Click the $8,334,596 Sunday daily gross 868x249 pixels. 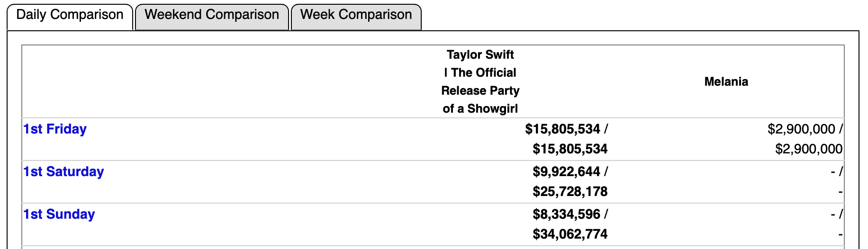pyautogui.click(x=570, y=214)
